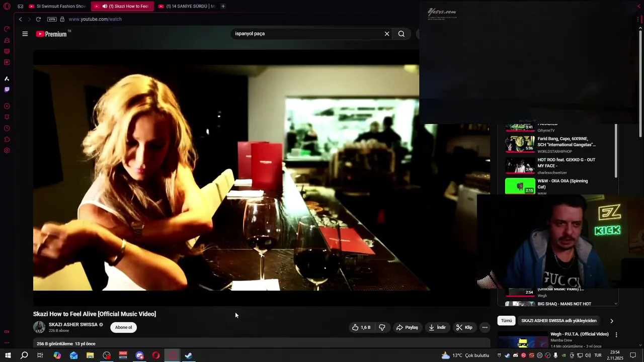
Task: Open Steam from the taskbar
Action: (x=189, y=355)
